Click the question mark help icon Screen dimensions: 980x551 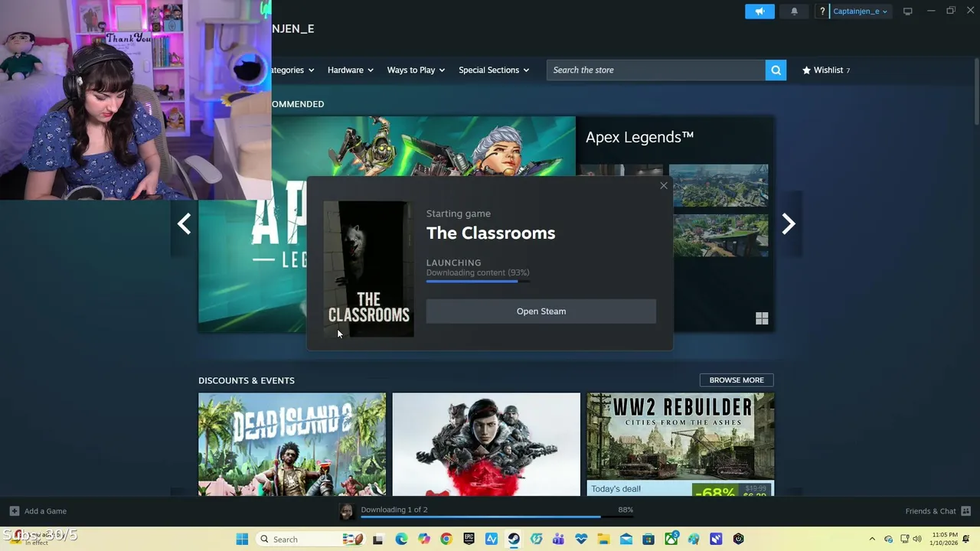point(822,11)
